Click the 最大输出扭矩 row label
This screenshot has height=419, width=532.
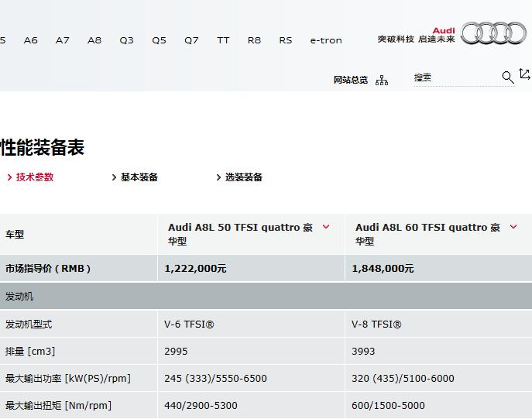click(58, 405)
